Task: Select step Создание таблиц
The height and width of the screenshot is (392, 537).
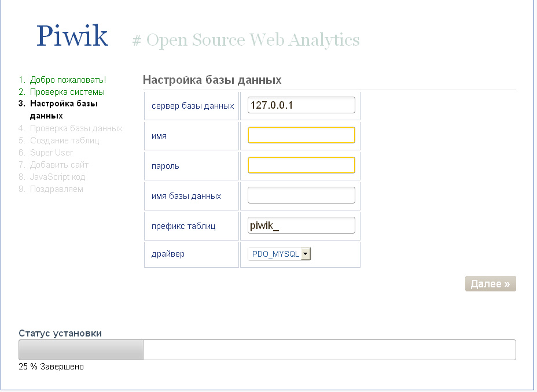Action: 64,140
